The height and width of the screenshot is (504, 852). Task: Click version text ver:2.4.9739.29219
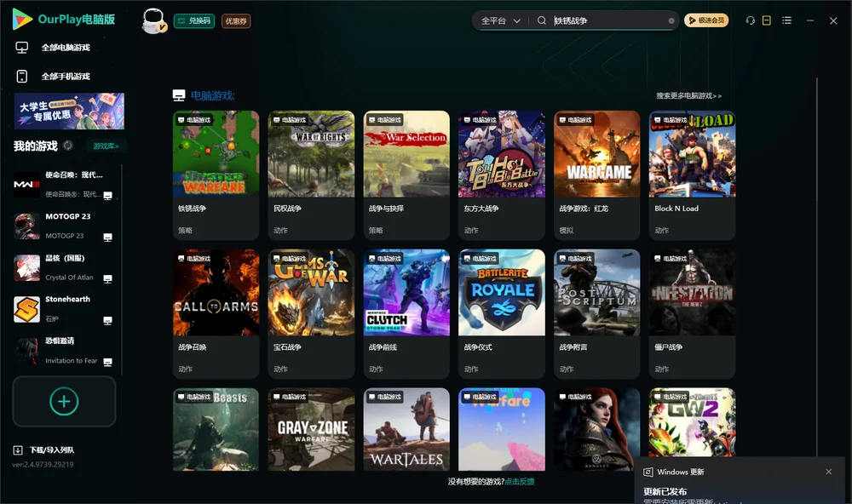click(43, 464)
